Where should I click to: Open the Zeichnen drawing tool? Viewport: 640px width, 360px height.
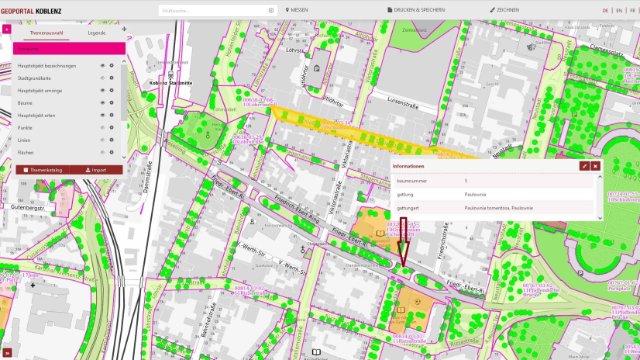point(504,10)
